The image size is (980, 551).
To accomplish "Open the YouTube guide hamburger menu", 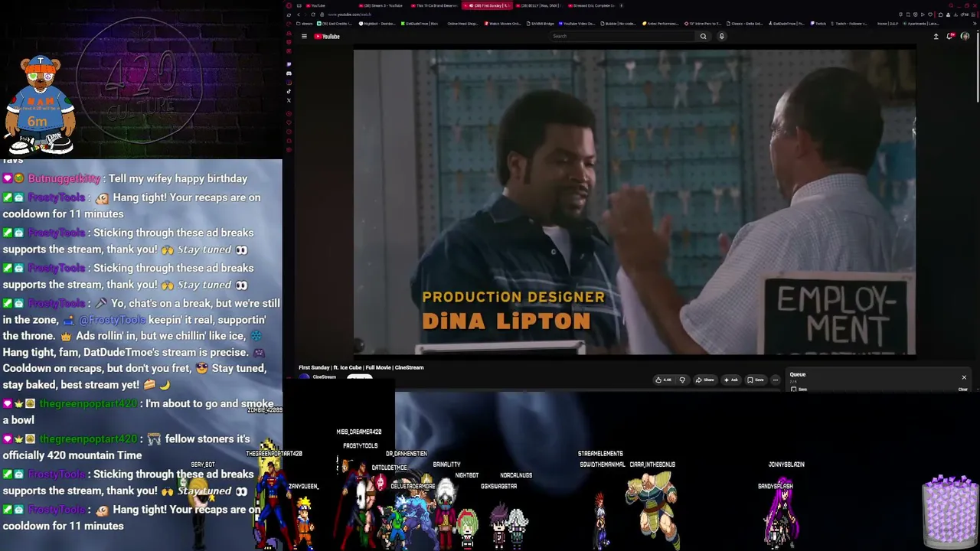I will click(x=304, y=36).
